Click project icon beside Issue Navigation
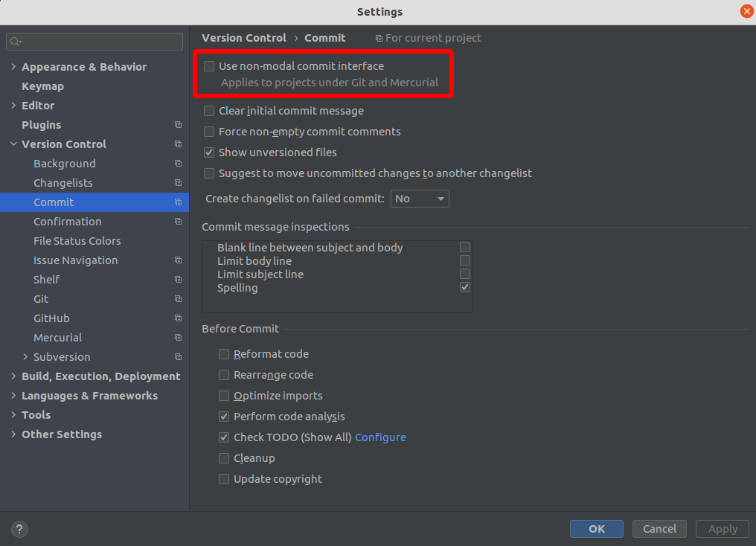 178,260
